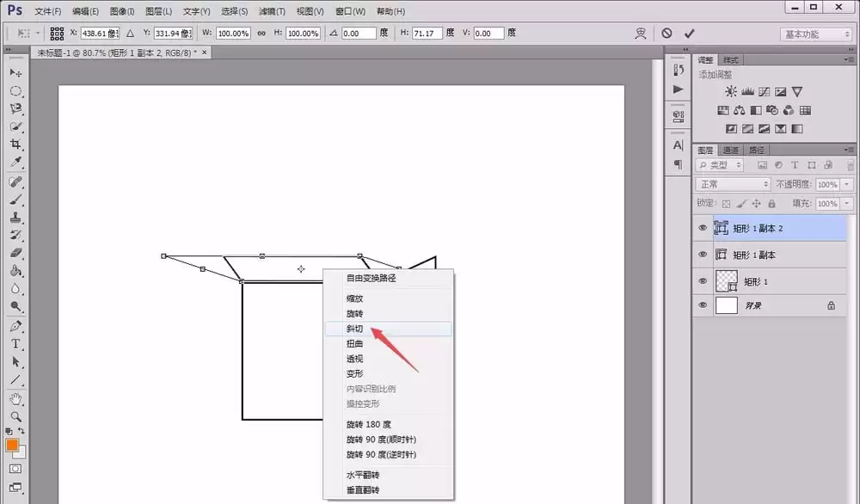Open the Adjustments panel flyout menu
Viewport: 860px width, 504px height.
[x=849, y=59]
